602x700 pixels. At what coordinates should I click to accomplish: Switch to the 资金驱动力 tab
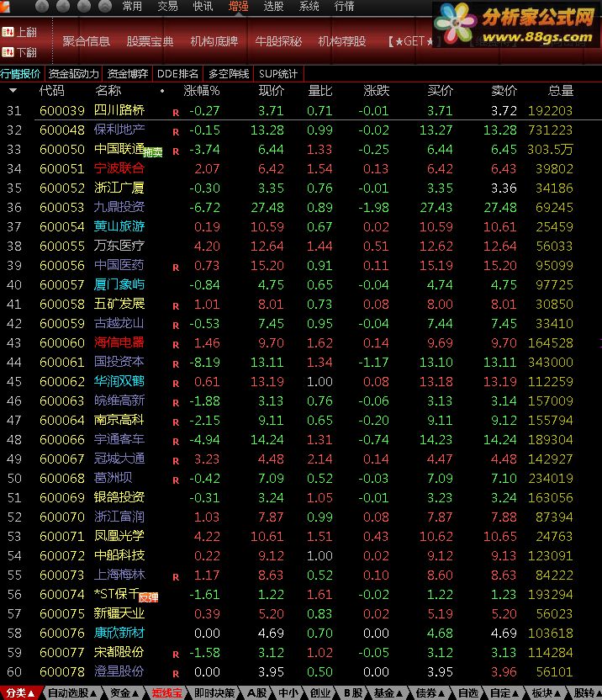[74, 74]
